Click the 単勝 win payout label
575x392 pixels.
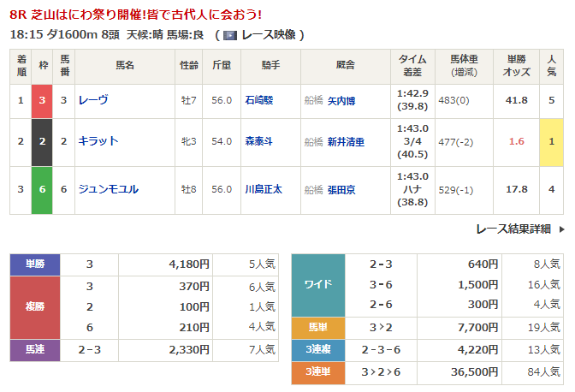point(34,264)
